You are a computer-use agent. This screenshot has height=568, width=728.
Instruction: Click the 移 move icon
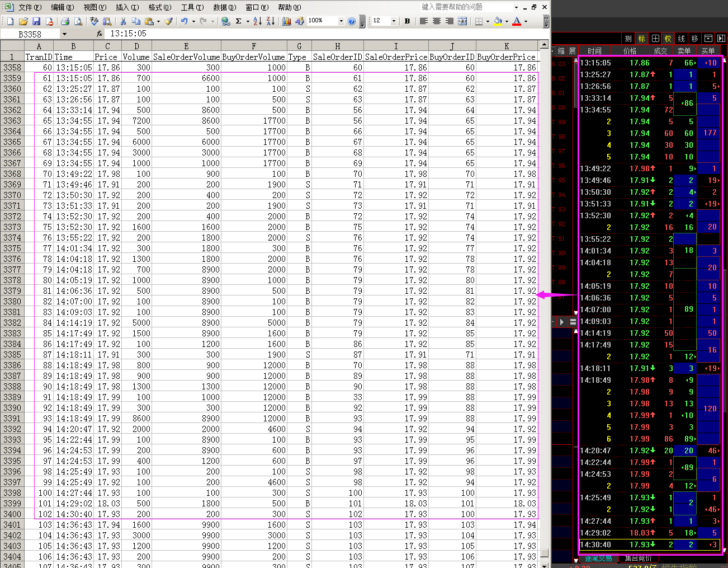coord(694,39)
